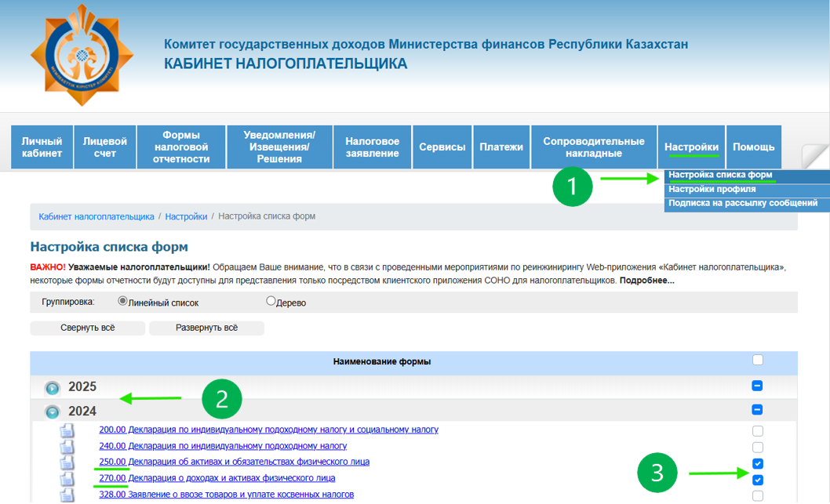Viewport: 830px width, 504px height.
Task: Click the Группировка: label
Action: (68, 302)
